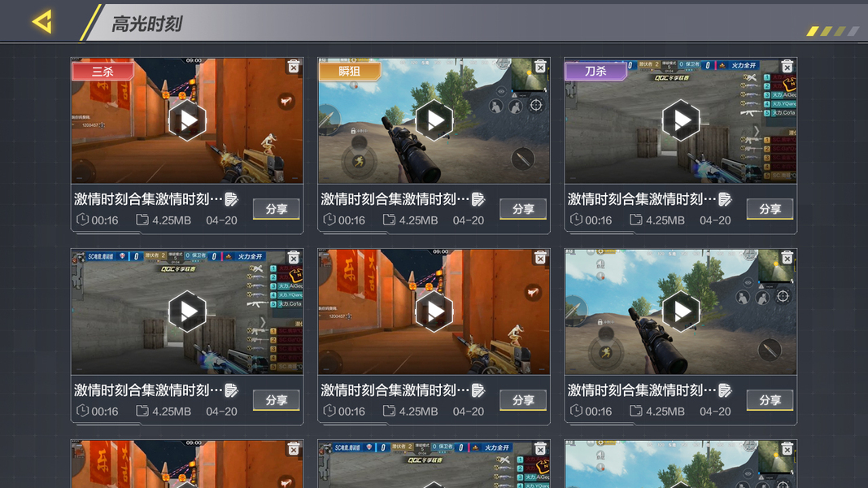Select the purple 刀杀 tag label

[x=596, y=72]
